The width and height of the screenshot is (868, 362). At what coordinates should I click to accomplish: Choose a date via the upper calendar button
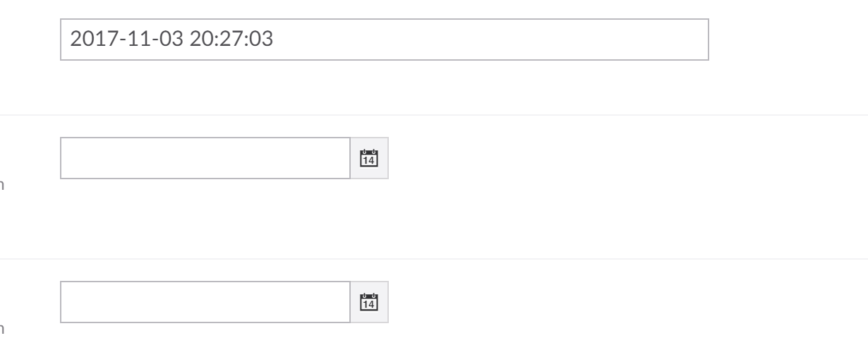click(369, 158)
